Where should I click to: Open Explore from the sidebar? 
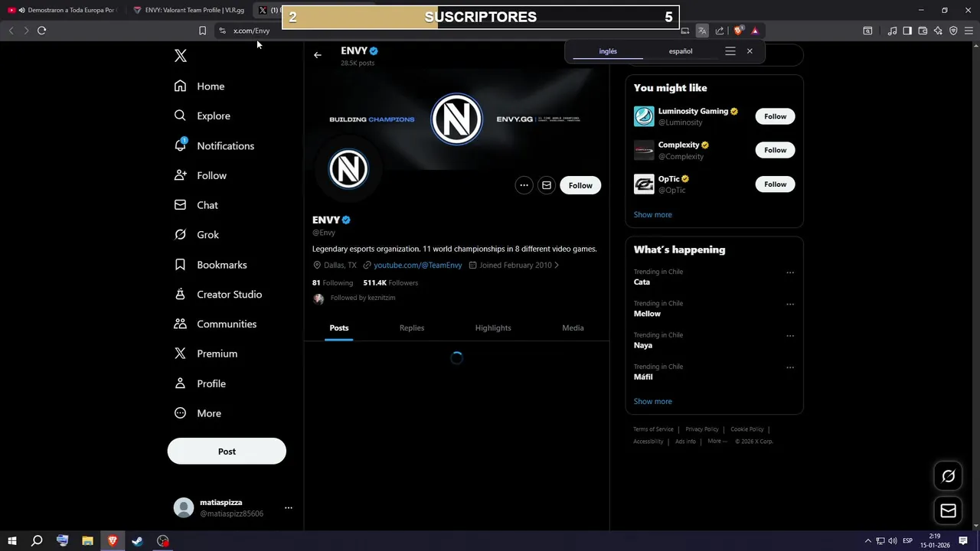202,116
